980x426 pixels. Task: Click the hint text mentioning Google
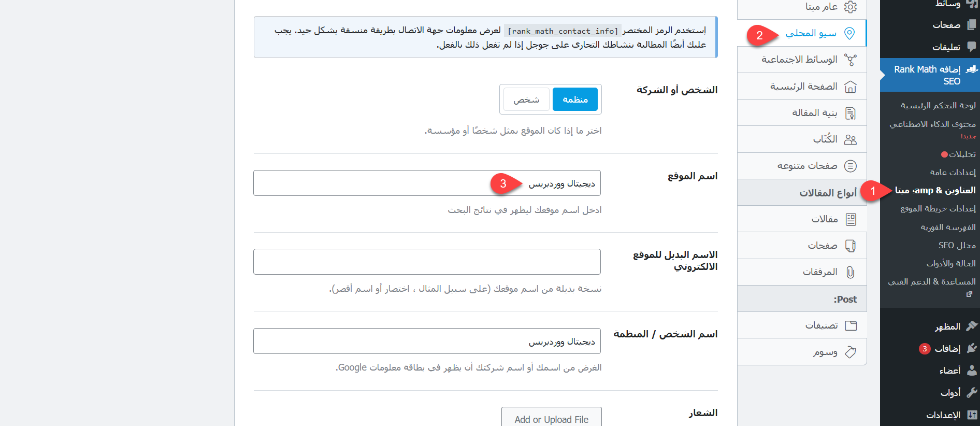(469, 367)
